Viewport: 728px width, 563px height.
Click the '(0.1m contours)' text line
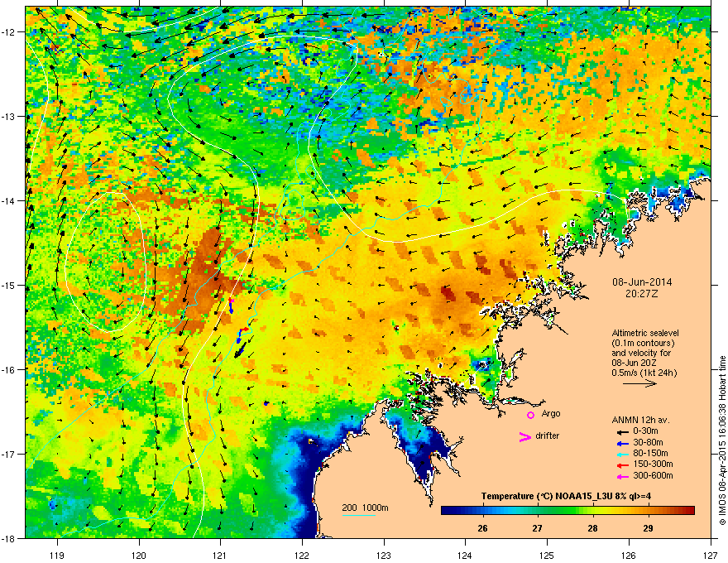coord(643,344)
